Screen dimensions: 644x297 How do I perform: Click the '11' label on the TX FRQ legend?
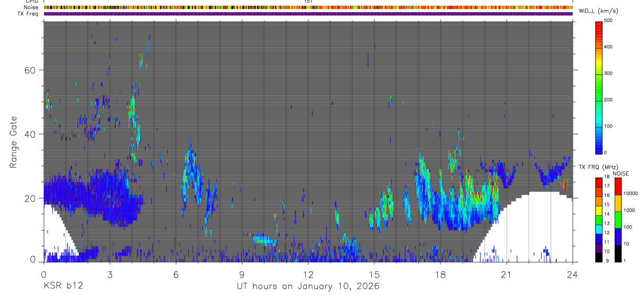(607, 242)
